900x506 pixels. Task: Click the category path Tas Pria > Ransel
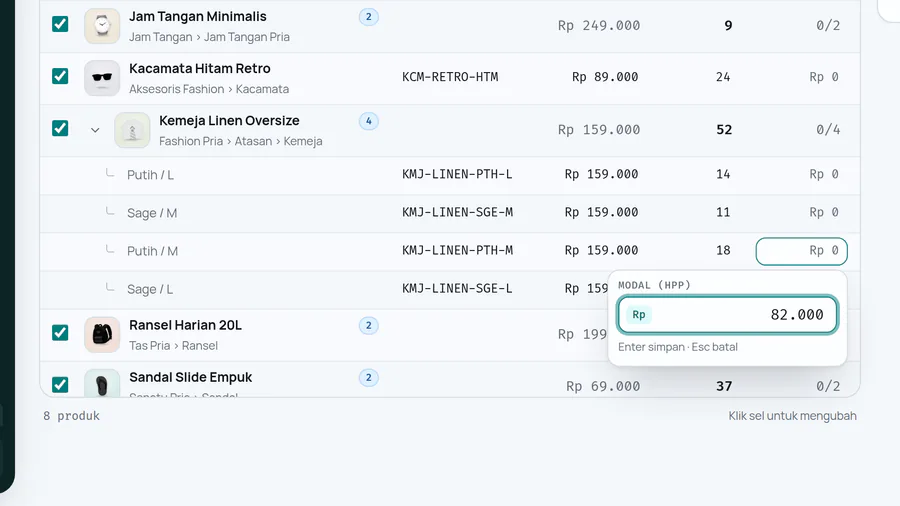(173, 345)
